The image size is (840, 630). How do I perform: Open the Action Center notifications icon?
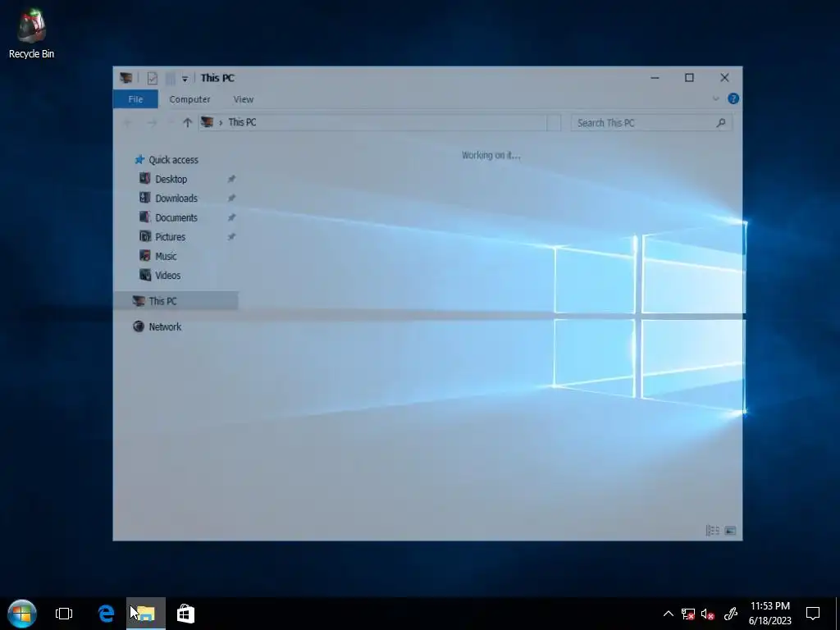pyautogui.click(x=813, y=614)
